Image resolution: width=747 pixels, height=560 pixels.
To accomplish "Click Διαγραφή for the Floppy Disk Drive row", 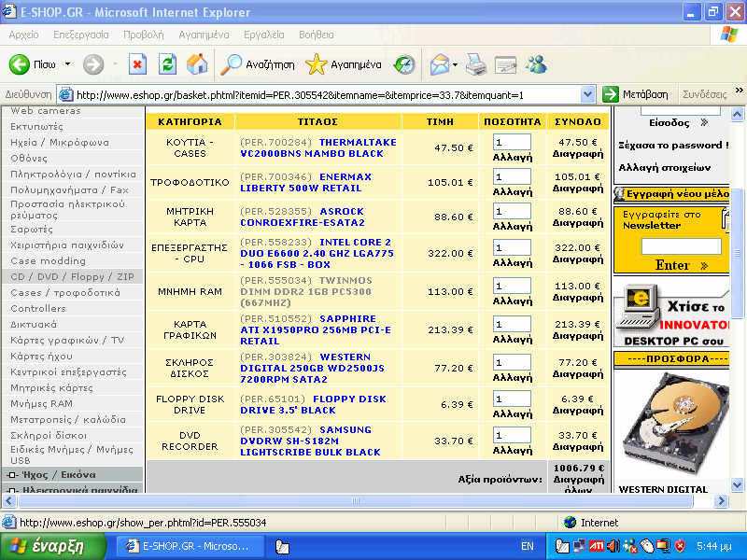I will pyautogui.click(x=578, y=411).
